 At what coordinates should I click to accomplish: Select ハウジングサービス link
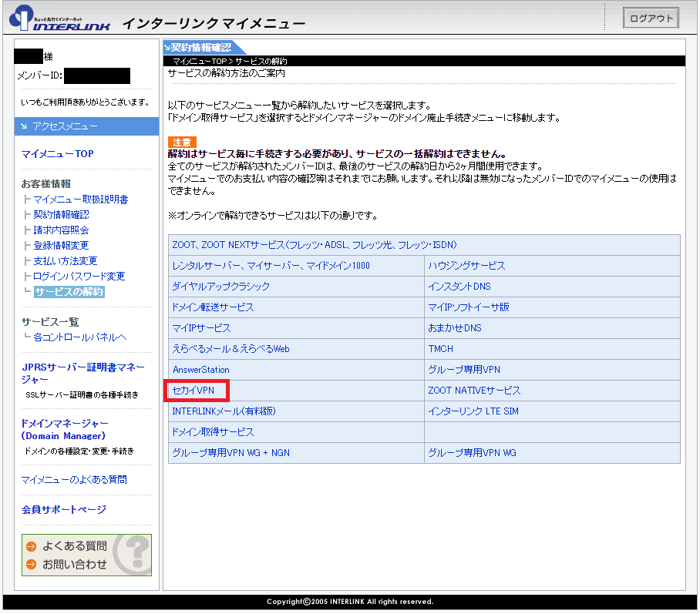click(x=466, y=266)
